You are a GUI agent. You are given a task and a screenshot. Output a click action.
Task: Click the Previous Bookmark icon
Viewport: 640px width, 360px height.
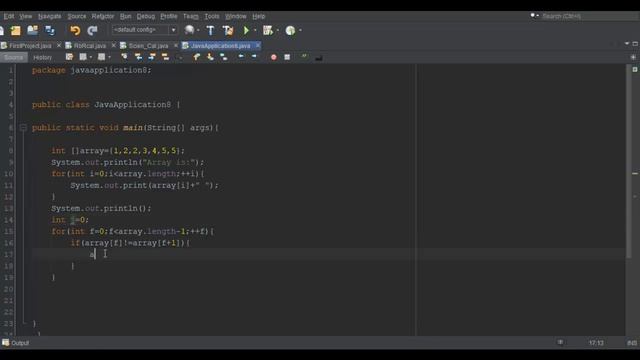pyautogui.click(x=197, y=57)
